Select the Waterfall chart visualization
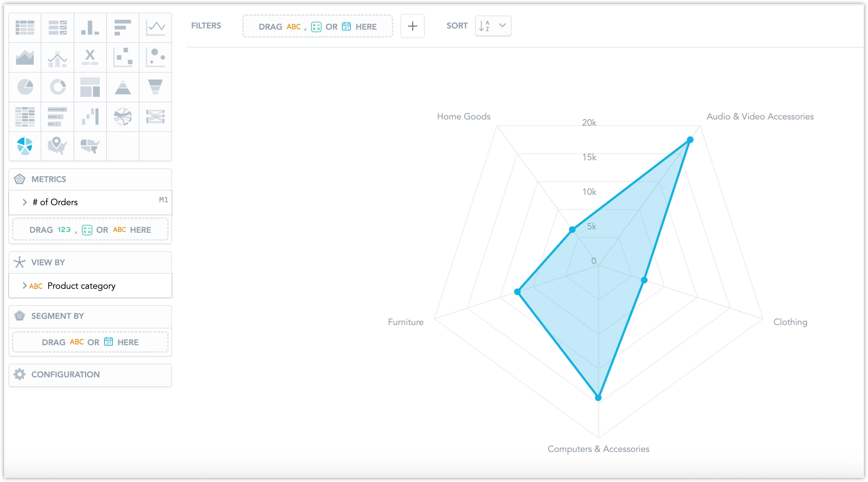 90,117
